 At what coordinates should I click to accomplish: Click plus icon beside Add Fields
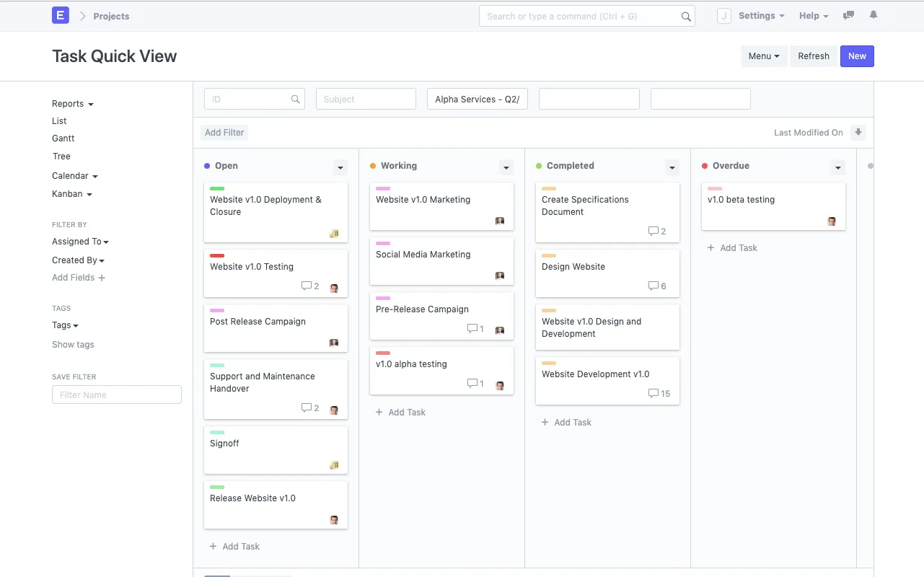(102, 278)
